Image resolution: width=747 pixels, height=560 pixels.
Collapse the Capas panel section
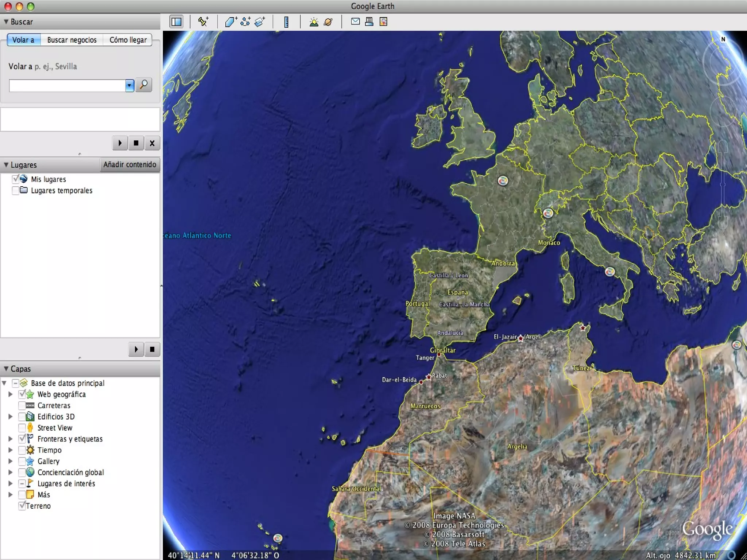coord(6,369)
